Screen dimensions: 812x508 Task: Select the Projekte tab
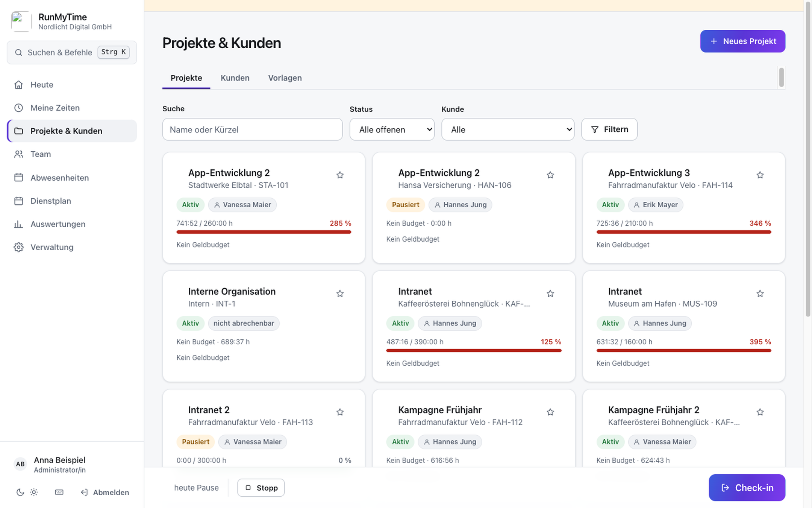(186, 78)
